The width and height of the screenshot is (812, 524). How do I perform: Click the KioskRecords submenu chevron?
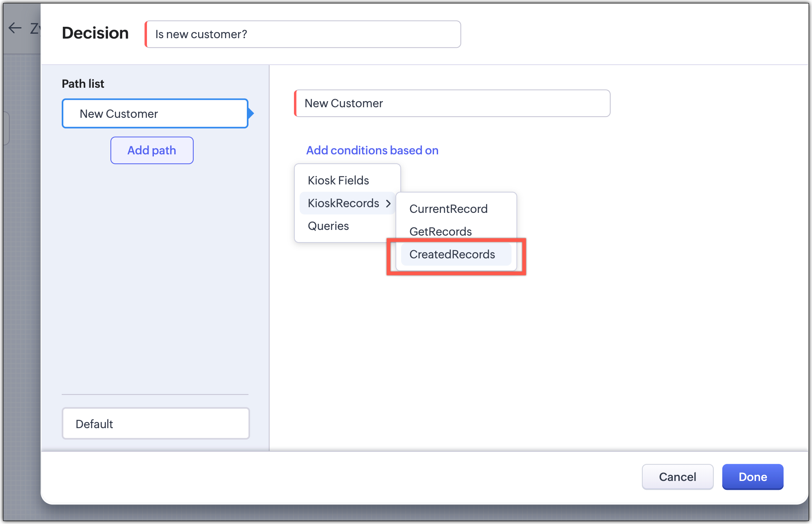(x=388, y=204)
